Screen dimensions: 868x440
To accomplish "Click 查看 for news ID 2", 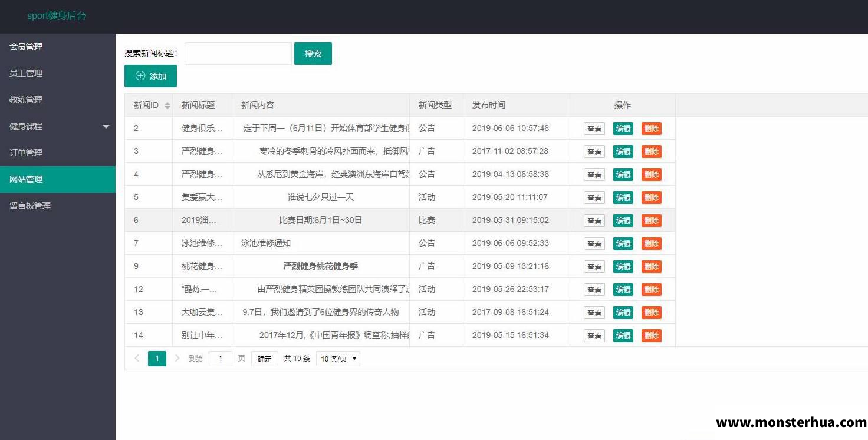I will 594,129.
